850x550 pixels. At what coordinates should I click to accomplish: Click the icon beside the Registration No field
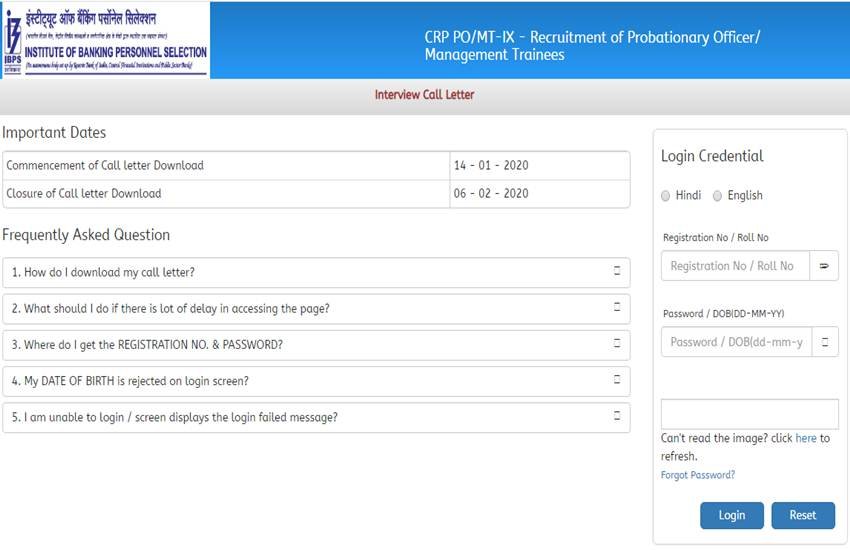(825, 266)
